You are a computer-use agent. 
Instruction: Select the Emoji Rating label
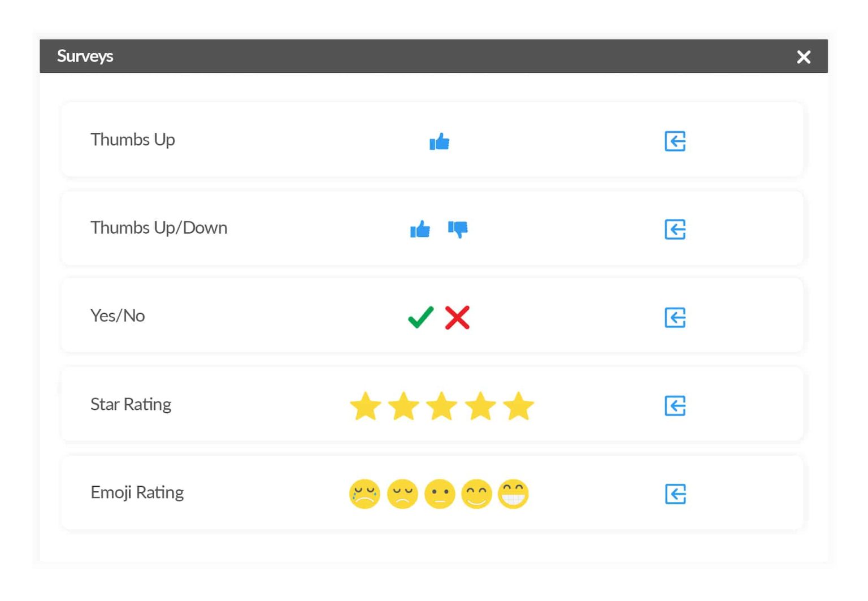pyautogui.click(x=137, y=492)
